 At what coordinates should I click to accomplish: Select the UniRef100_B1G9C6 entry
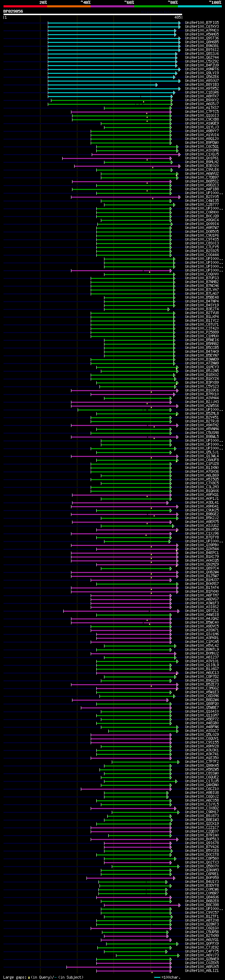[x=202, y=390]
